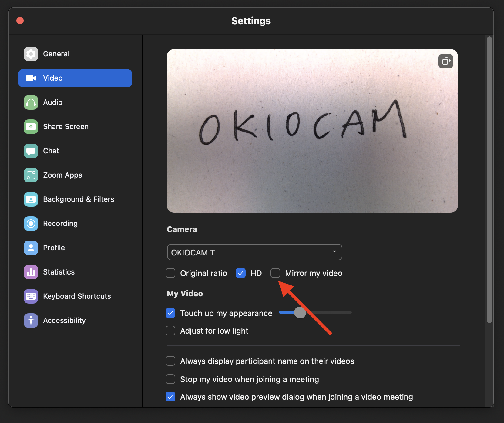Click the rotate video icon on preview
The image size is (504, 423).
click(446, 61)
